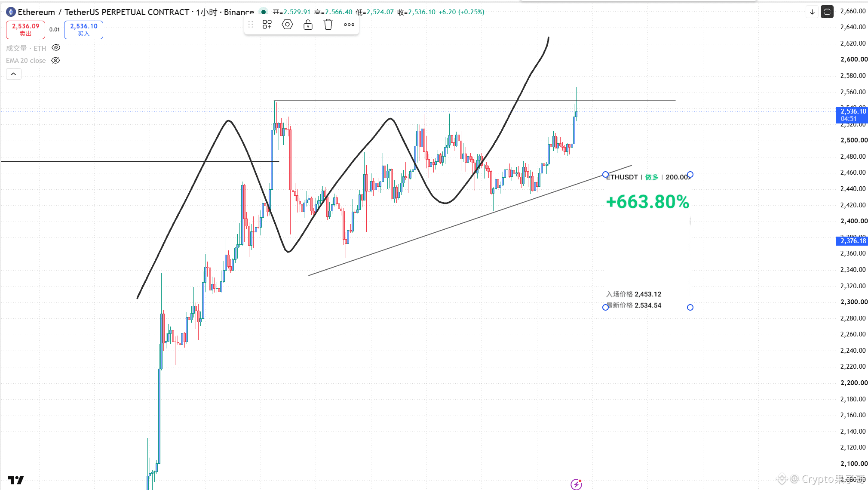Click the low price value 2,524.07

pyautogui.click(x=380, y=12)
